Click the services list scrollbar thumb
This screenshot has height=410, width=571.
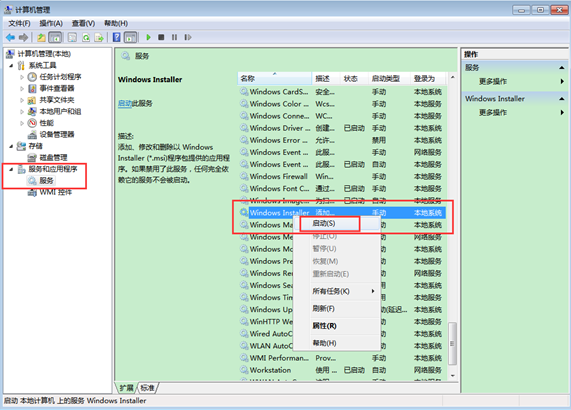click(x=452, y=343)
